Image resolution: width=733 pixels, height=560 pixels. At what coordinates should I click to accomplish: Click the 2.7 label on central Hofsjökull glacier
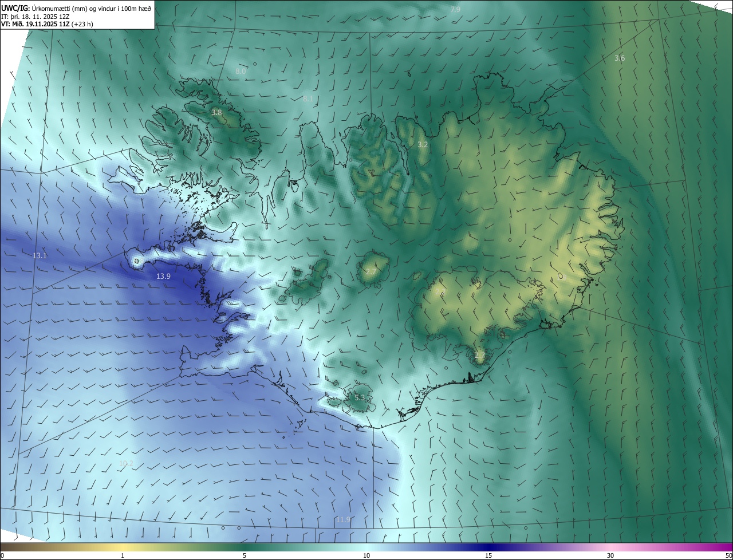[371, 271]
